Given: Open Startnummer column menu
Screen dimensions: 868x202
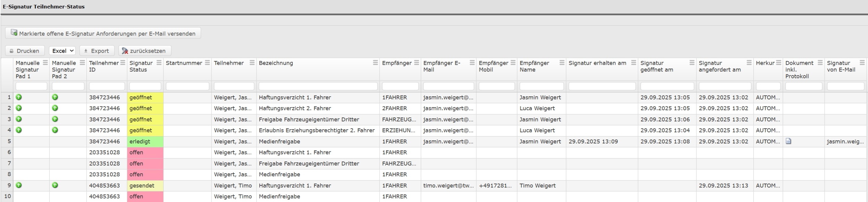Looking at the screenshot, I should pyautogui.click(x=207, y=63).
